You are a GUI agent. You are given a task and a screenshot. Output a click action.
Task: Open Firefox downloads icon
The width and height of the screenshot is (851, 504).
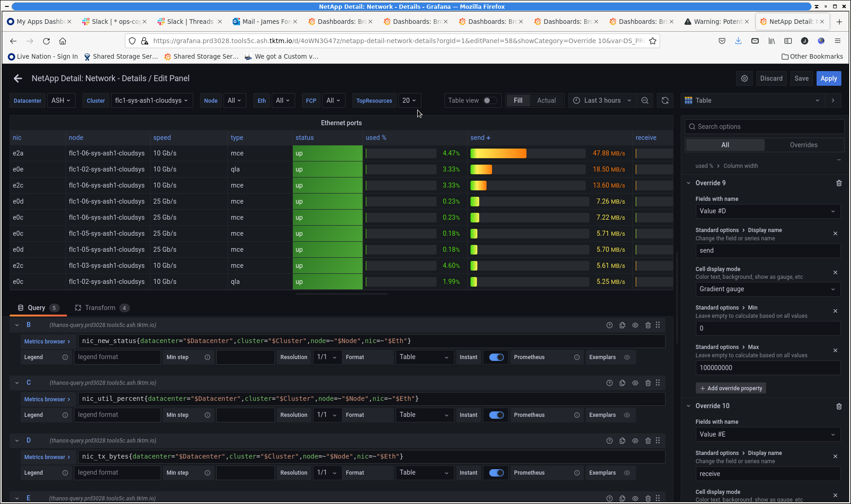738,41
